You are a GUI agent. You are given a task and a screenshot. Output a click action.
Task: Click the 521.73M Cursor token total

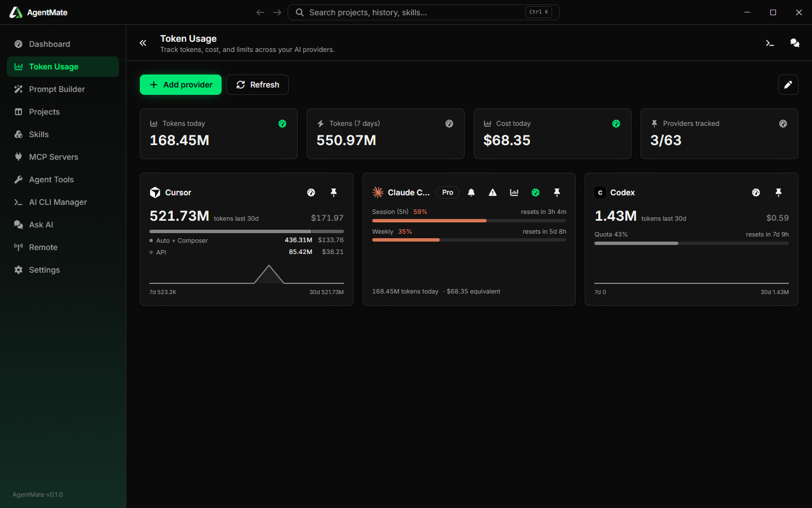click(179, 216)
